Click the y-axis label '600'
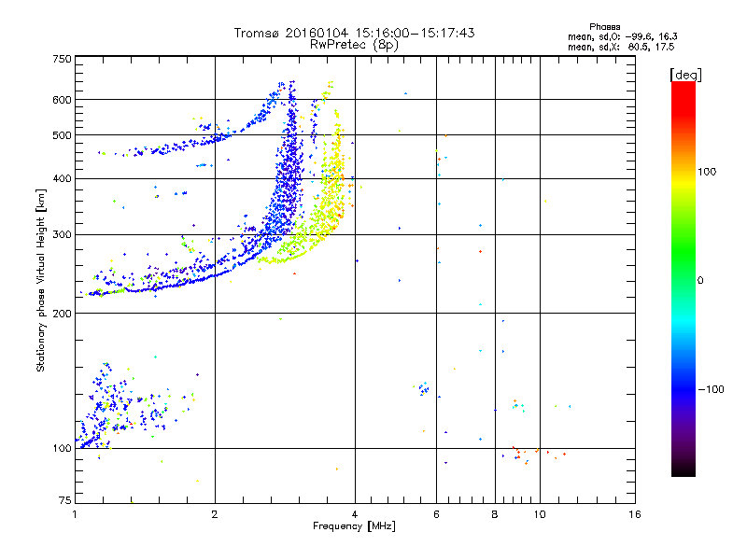The height and width of the screenshot is (560, 747). 62,100
